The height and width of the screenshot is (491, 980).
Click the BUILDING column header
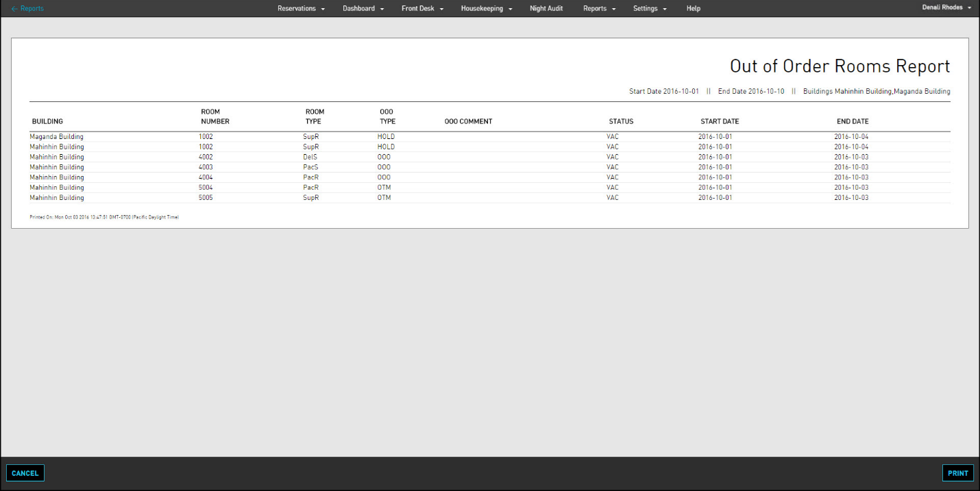(x=47, y=121)
